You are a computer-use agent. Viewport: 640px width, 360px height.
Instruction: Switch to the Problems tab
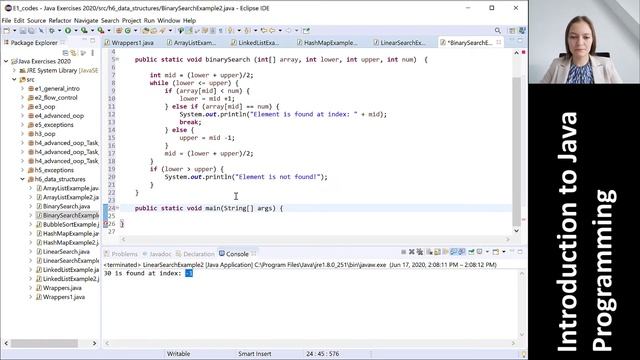pos(121,254)
